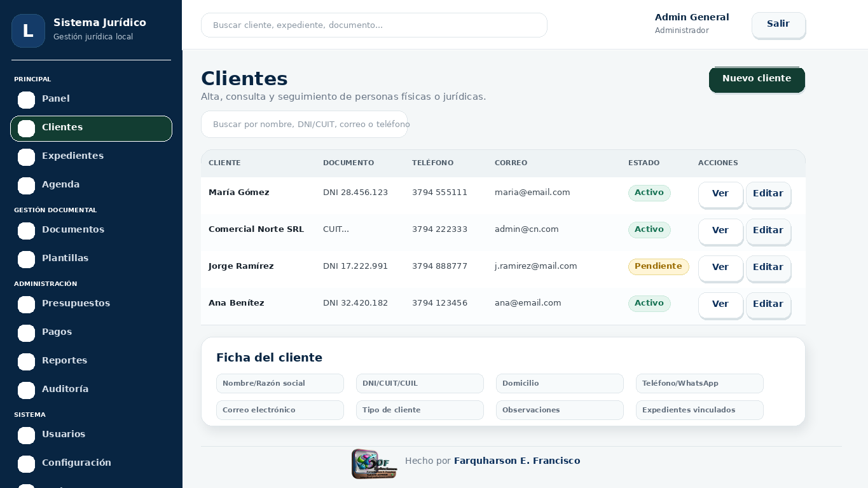Click email admin@cn.com
This screenshot has height=488, width=868.
[x=527, y=229]
